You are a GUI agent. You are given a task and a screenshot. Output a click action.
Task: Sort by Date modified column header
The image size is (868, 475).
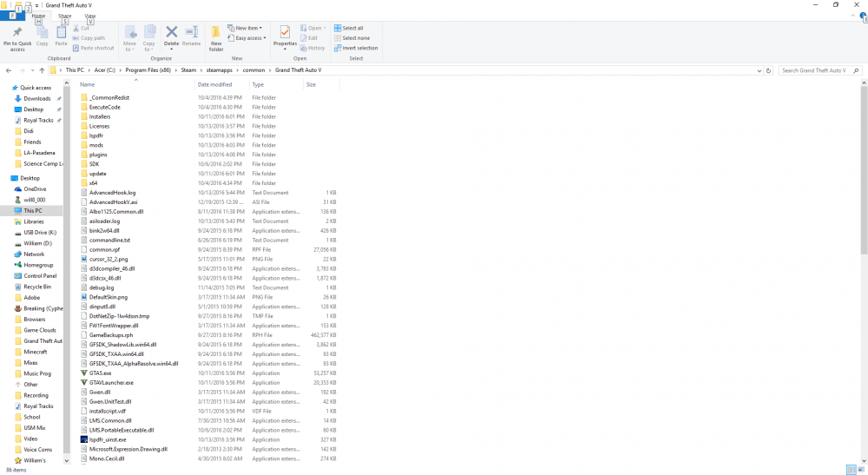(222, 85)
